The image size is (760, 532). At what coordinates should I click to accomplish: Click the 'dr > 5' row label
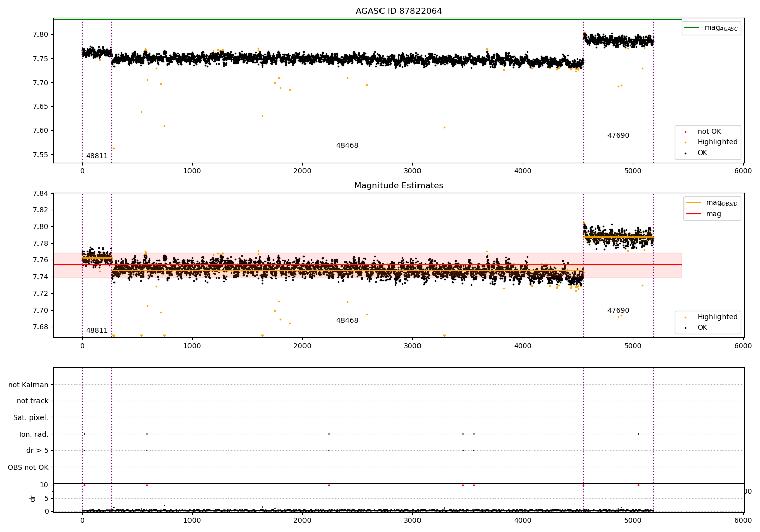coord(37,451)
